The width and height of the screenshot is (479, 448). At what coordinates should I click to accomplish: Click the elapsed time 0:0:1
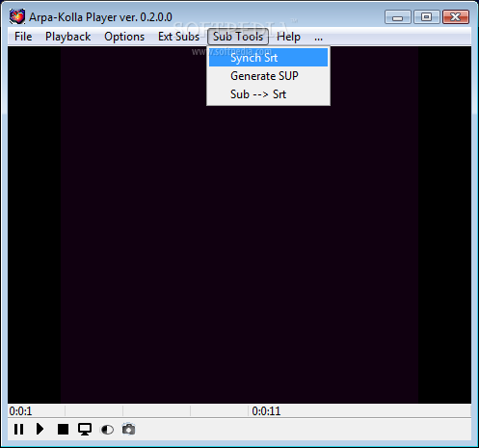pos(20,411)
